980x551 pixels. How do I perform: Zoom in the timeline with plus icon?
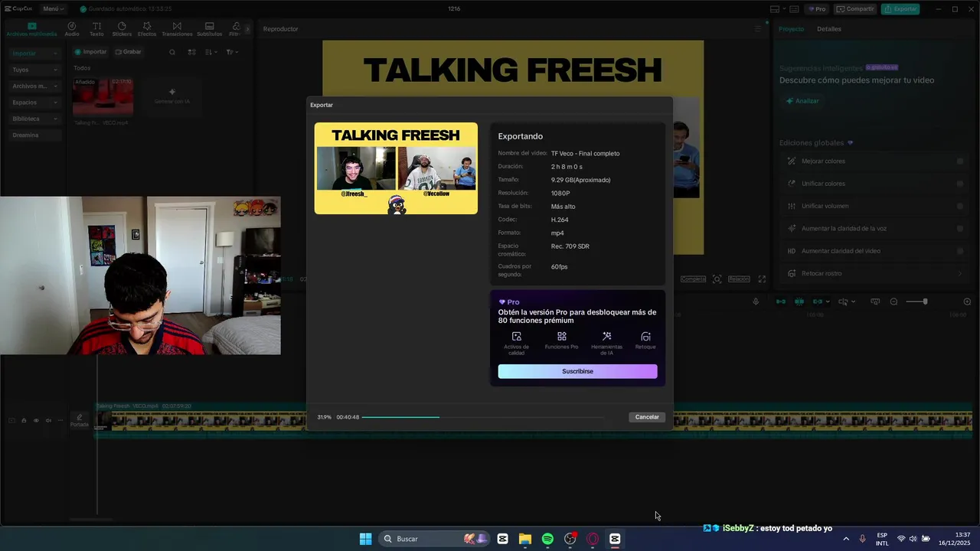(967, 302)
